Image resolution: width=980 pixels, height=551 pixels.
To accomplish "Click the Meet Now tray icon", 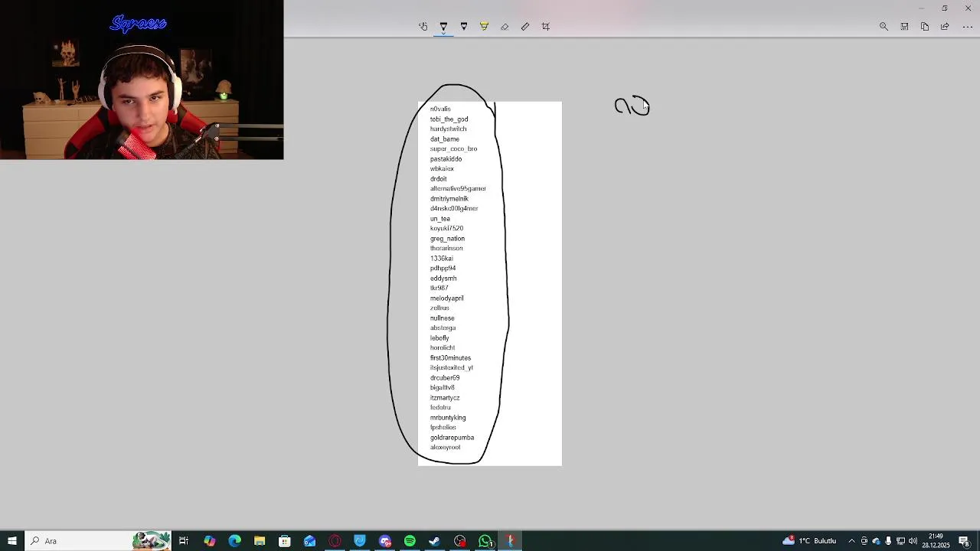I will pyautogui.click(x=864, y=541).
